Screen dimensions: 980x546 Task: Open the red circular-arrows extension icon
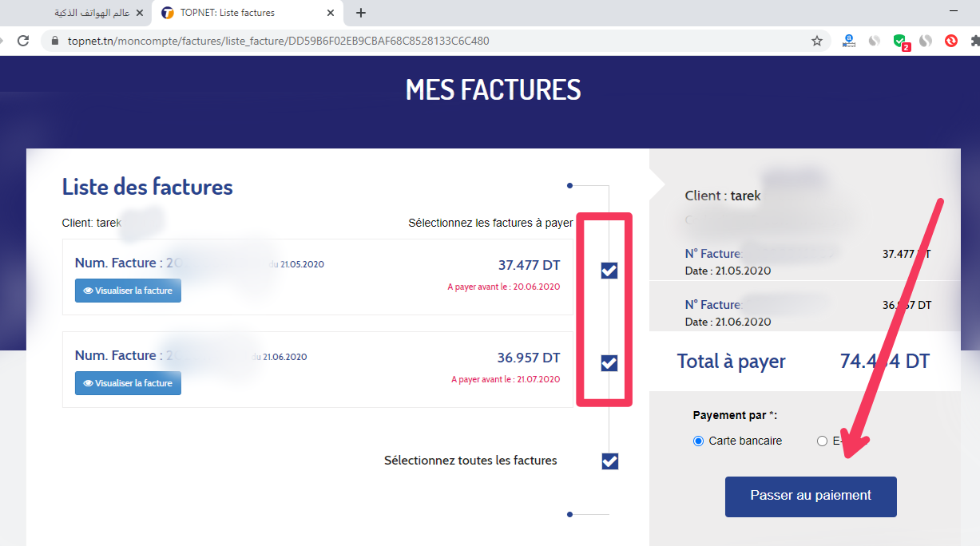950,39
